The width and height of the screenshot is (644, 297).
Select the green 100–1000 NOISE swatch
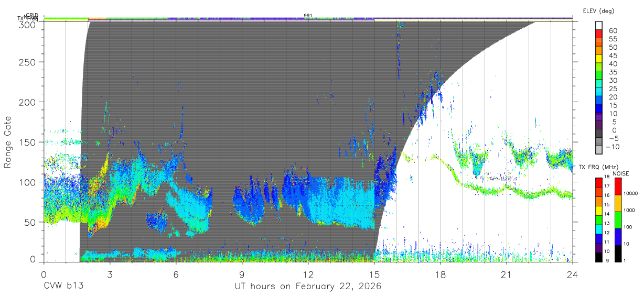pos(618,219)
